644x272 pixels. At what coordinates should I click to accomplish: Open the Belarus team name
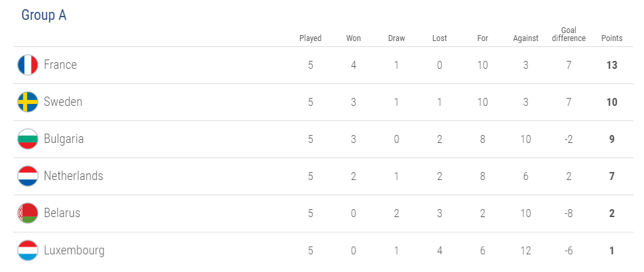coord(62,213)
